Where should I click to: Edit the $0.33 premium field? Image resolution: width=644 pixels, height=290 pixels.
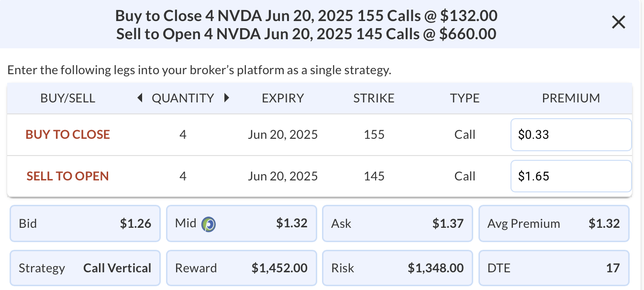click(x=571, y=134)
